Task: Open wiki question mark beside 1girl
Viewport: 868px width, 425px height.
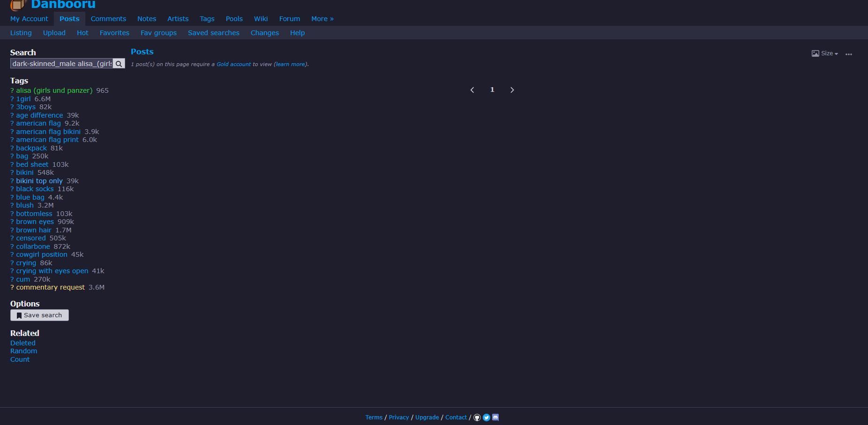Action: (x=12, y=99)
